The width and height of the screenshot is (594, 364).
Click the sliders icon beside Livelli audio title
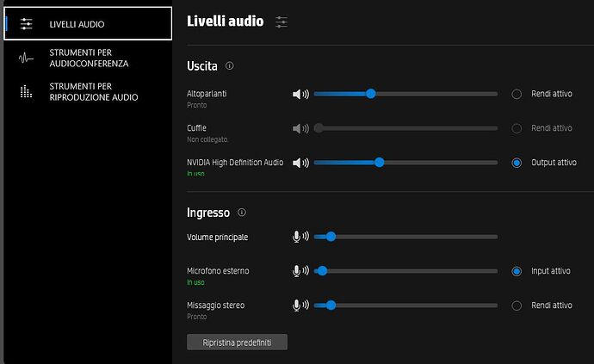click(x=282, y=22)
